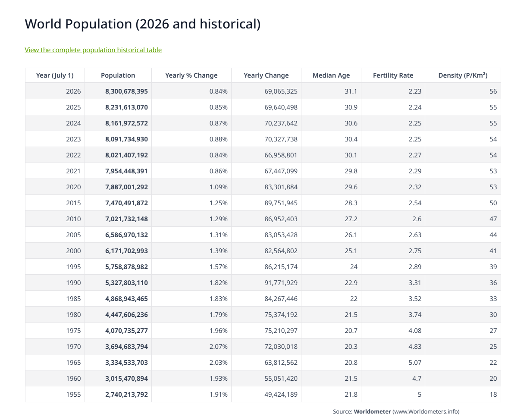The width and height of the screenshot is (530, 420).
Task: Select yearly change 69,065,325
Action: [281, 91]
